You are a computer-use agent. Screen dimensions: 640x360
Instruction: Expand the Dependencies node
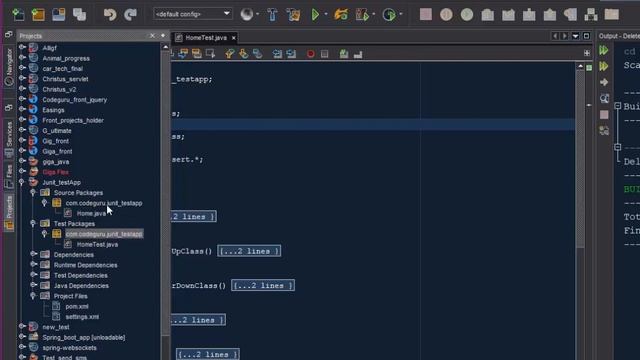(34, 254)
